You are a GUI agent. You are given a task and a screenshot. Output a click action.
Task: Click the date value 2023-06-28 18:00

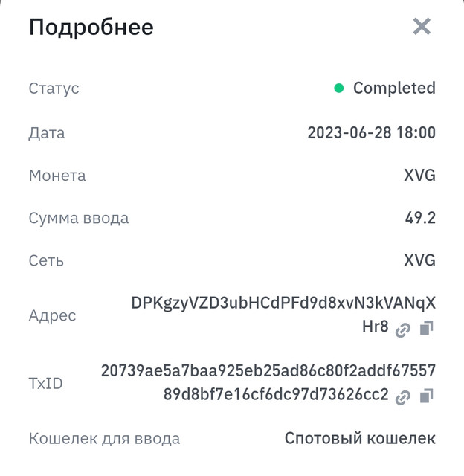click(x=372, y=132)
